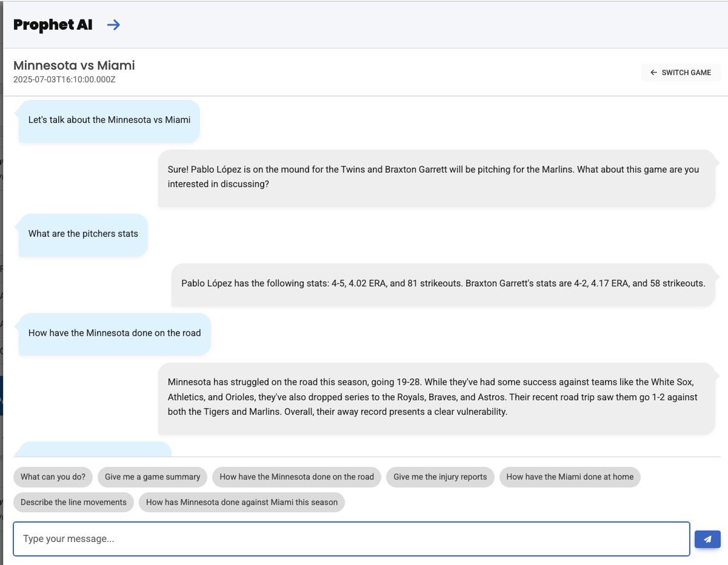This screenshot has width=728, height=565.
Task: Choose 'Give me a game summary' prompt
Action: pyautogui.click(x=152, y=477)
